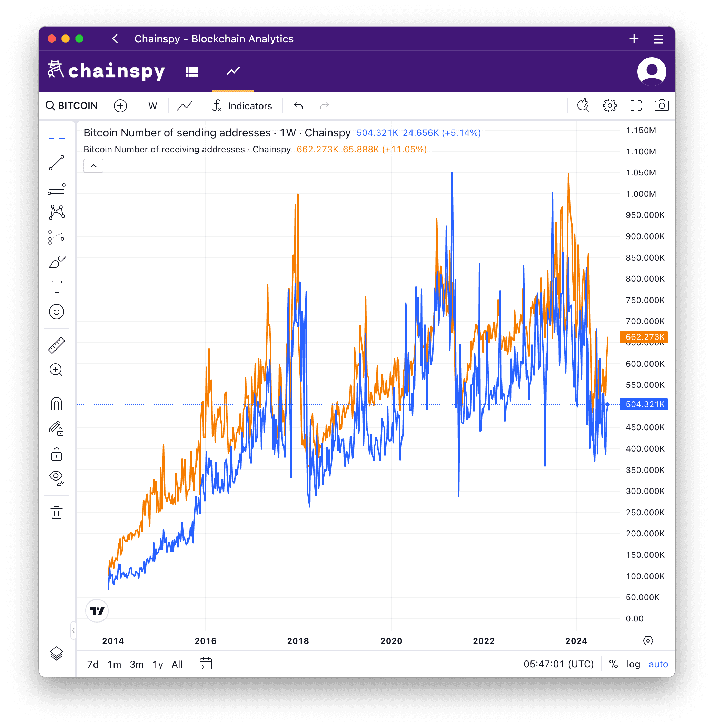Open the quick search lightning icon
The image size is (714, 728).
coord(584,106)
